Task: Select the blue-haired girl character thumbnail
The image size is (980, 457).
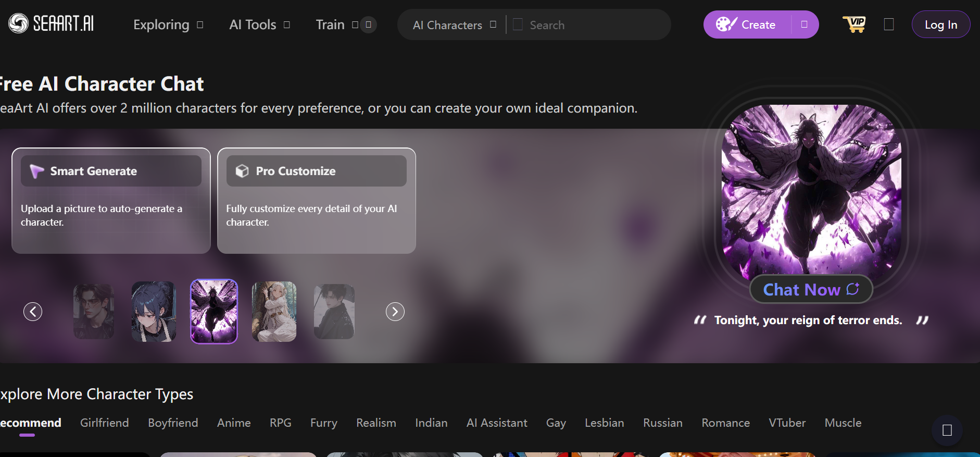Action: [x=154, y=312]
